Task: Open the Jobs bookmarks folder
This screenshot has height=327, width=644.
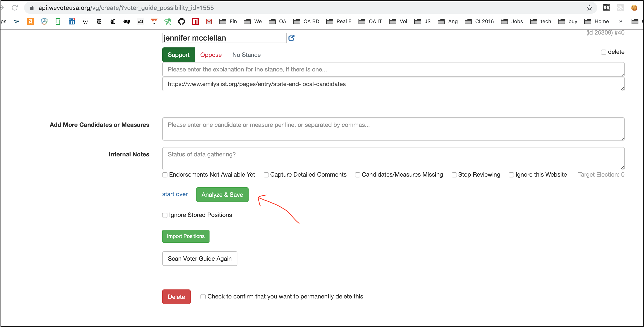Action: (x=512, y=21)
